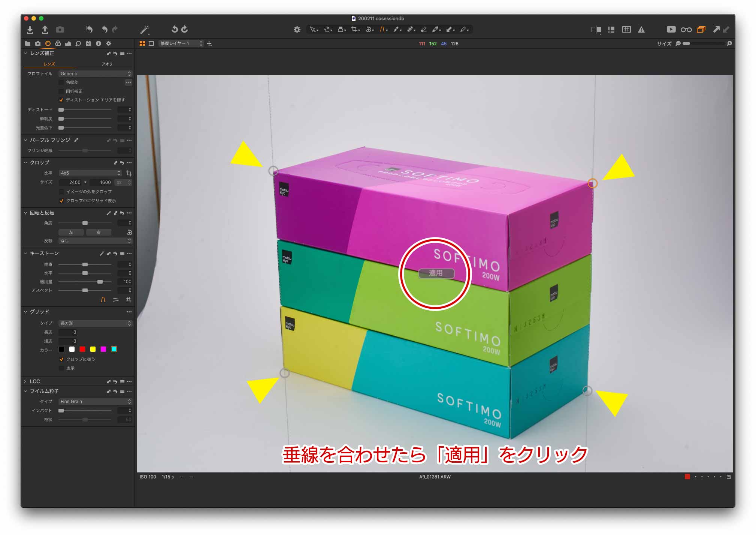756x535 pixels.
Task: Toggle the grid overlay icon in toolbar
Action: tap(626, 30)
